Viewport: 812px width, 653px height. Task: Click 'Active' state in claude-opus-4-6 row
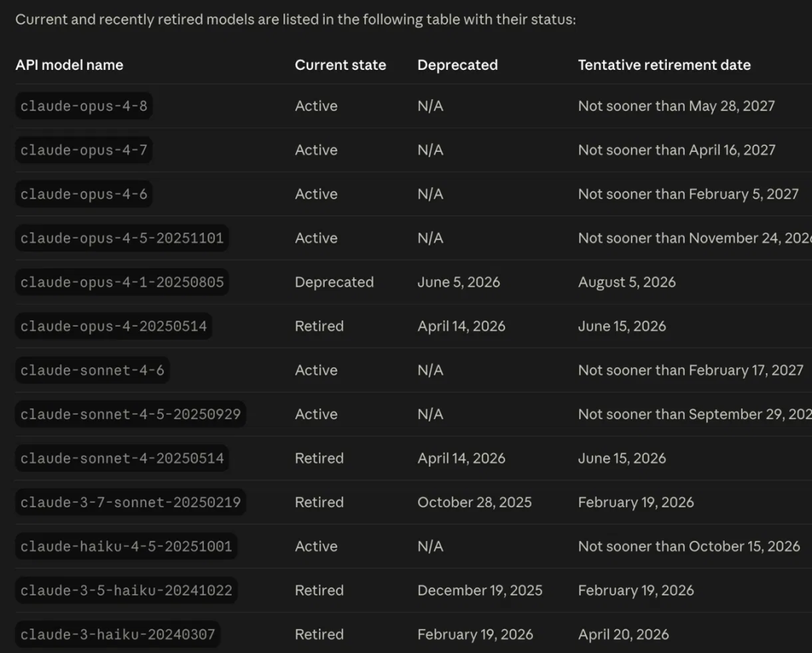(316, 194)
